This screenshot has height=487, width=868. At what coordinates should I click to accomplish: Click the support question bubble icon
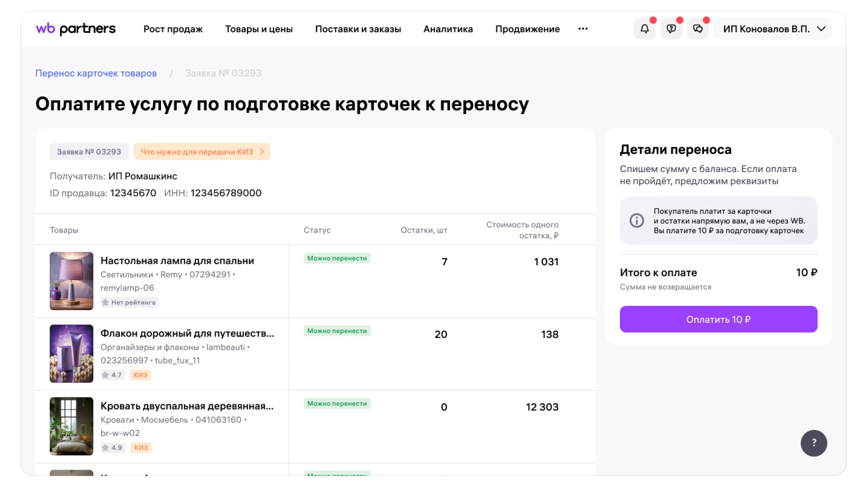(x=671, y=29)
